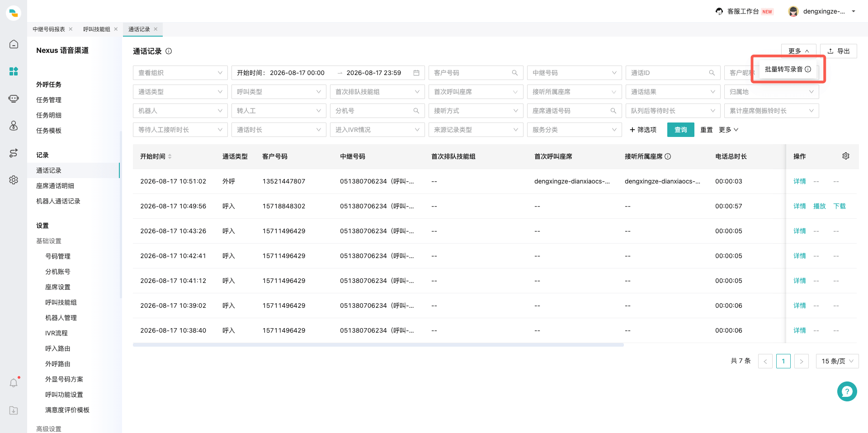Play recording of the 10:49:56 call
Viewport: 868px width, 433px height.
tap(820, 206)
